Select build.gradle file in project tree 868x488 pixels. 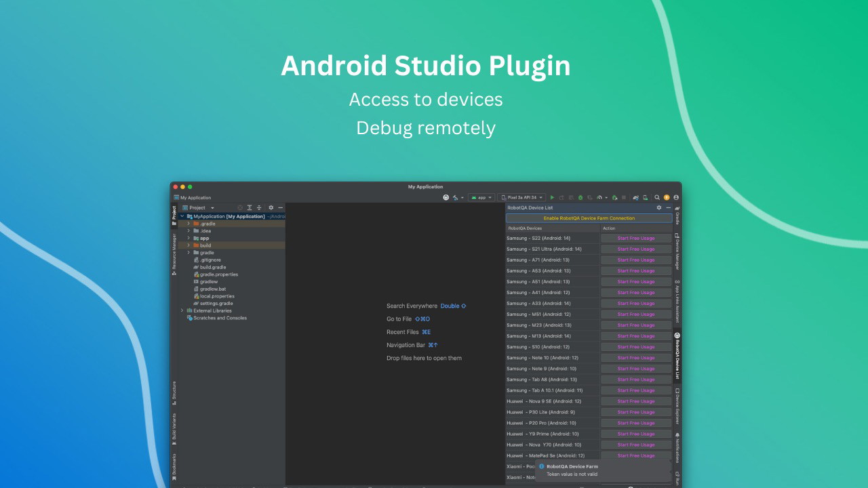click(213, 267)
